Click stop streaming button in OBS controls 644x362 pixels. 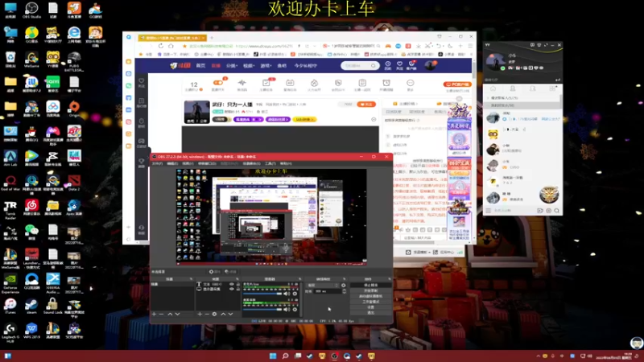[371, 285]
